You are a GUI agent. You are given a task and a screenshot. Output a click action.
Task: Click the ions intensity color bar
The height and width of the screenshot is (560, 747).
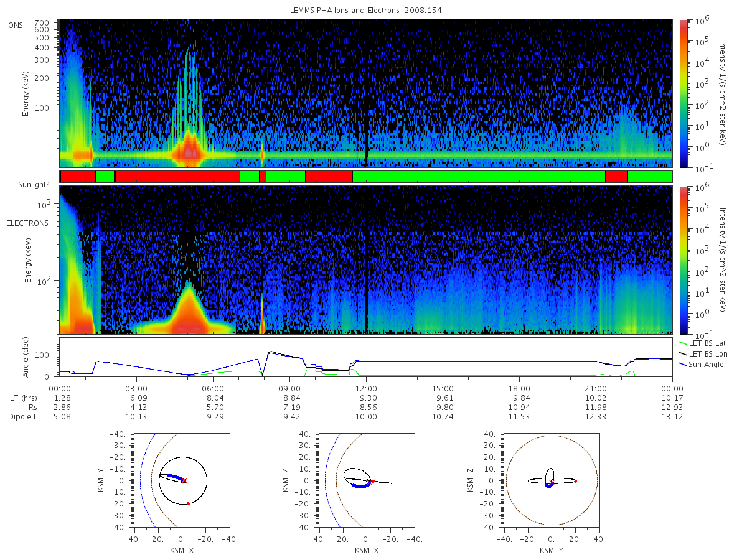pyautogui.click(x=684, y=93)
